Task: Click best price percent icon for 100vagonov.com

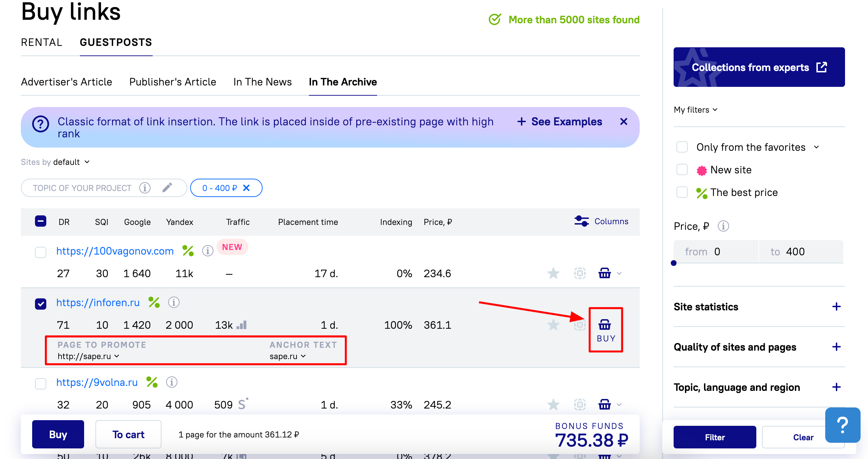Action: [x=188, y=251]
